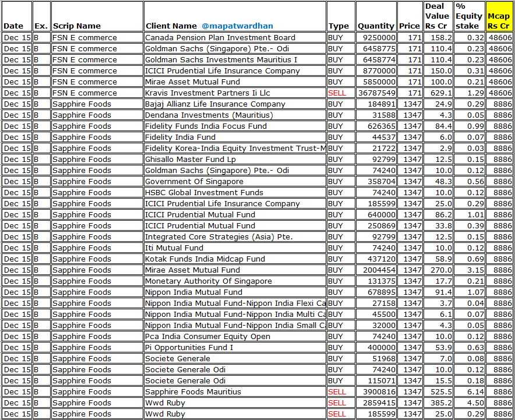This screenshot has width=515, height=420.
Task: Select Iti Mutual Fund cell
Action: click(235, 248)
